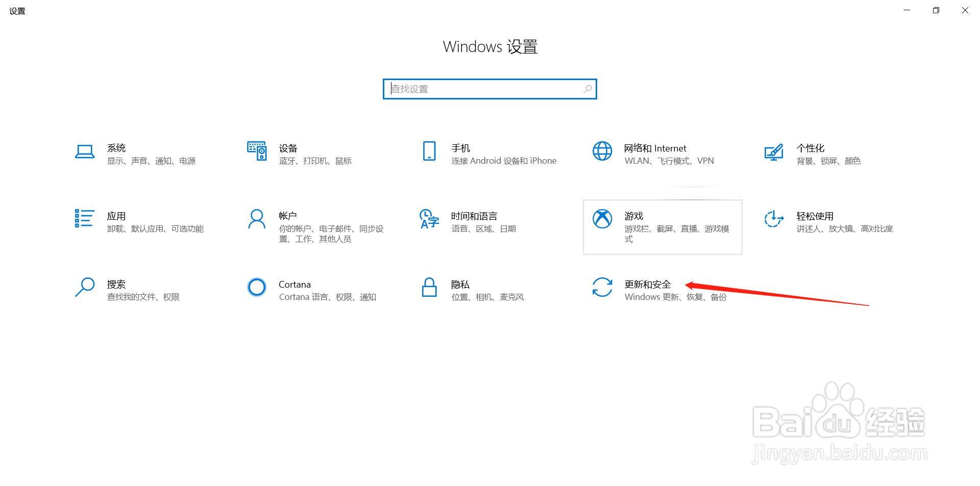Click text 语音、区域、日期
980x486 pixels.
click(484, 228)
